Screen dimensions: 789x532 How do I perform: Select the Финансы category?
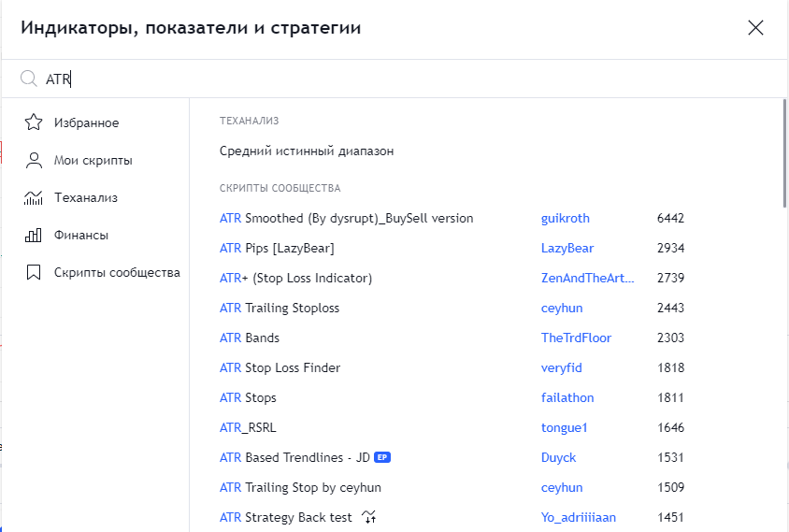[80, 235]
